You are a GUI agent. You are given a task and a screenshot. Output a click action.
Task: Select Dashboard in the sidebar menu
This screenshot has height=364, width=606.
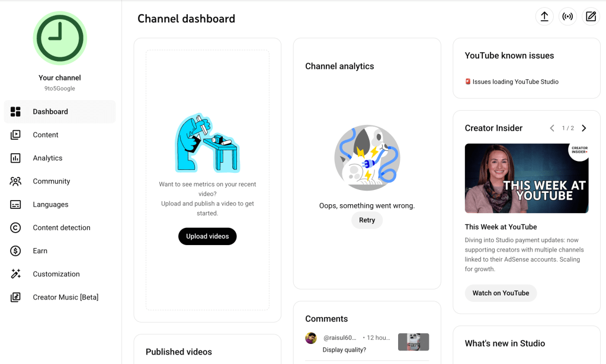pyautogui.click(x=50, y=111)
